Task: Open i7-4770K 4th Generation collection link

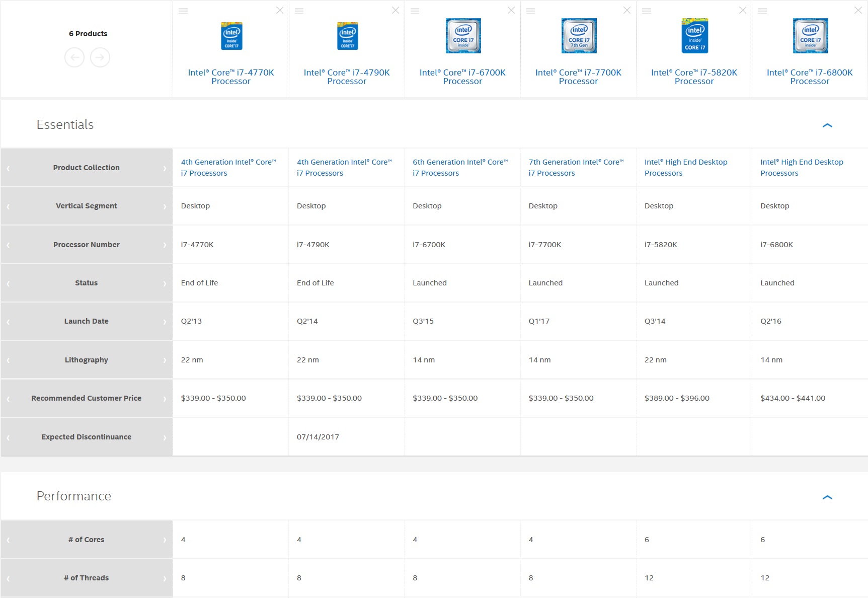Action: tap(228, 168)
